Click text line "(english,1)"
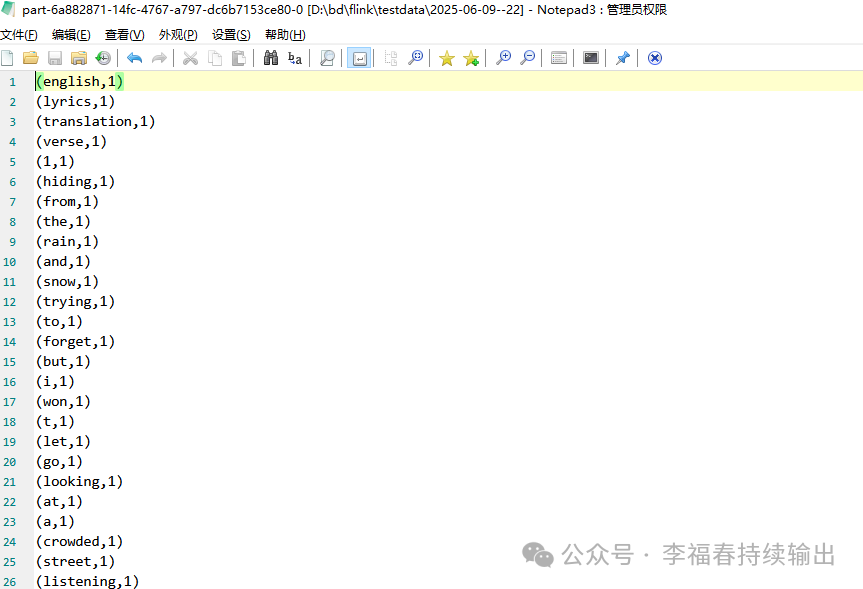The width and height of the screenshot is (863, 589). point(80,81)
